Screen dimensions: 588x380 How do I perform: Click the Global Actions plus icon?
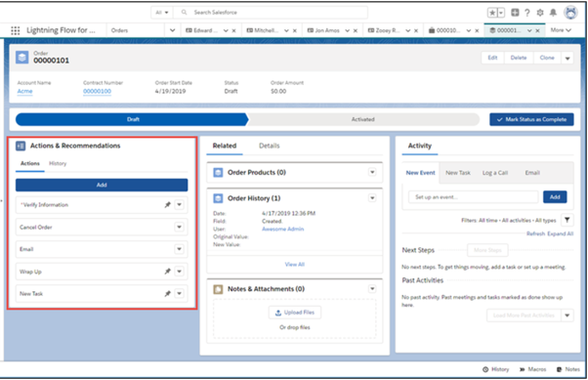[x=516, y=13]
